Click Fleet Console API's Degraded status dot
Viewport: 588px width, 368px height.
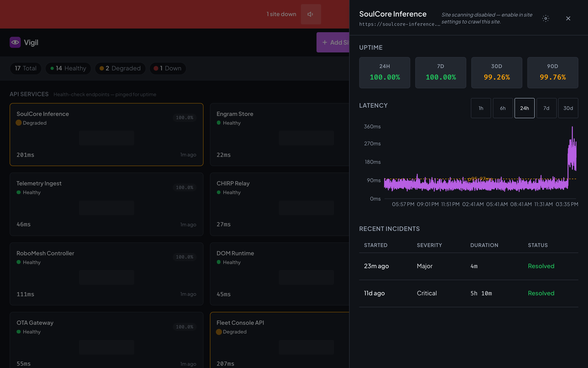[x=219, y=332]
